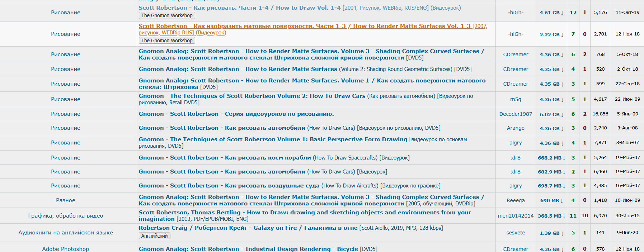Click The Gnomon Workshop tag under How to Draw Vol. 1-4
Image resolution: width=644 pixels, height=252 pixels.
point(167,15)
